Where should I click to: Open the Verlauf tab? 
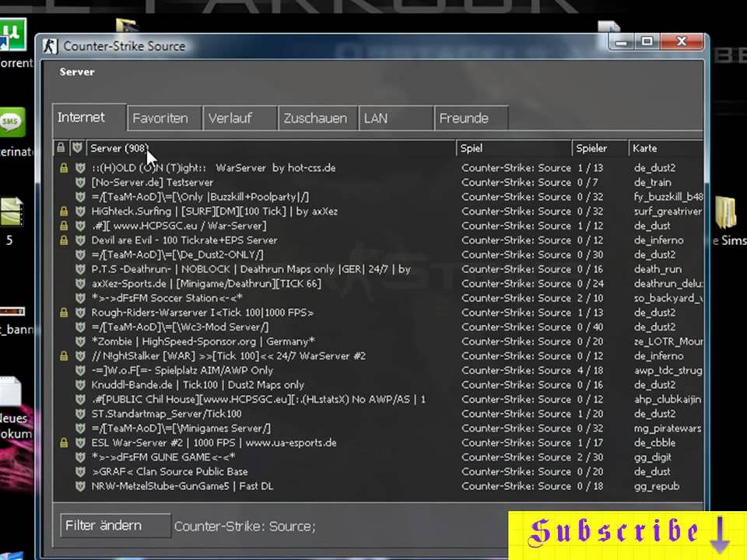[x=240, y=118]
